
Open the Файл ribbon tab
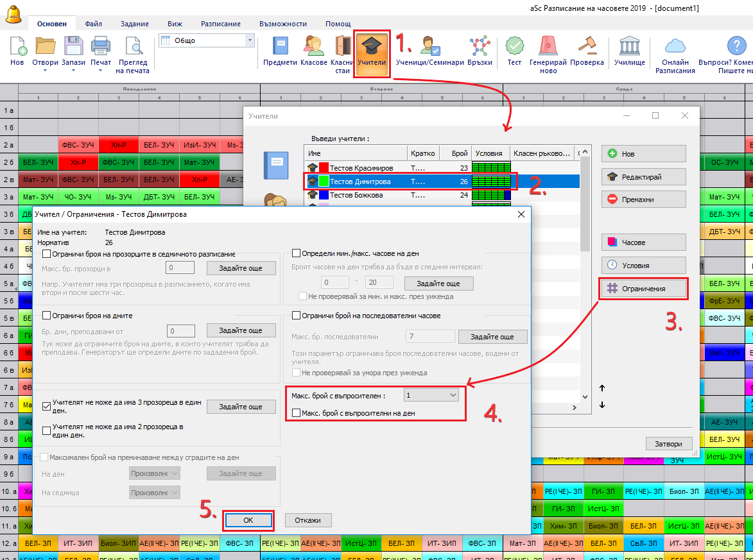(93, 24)
